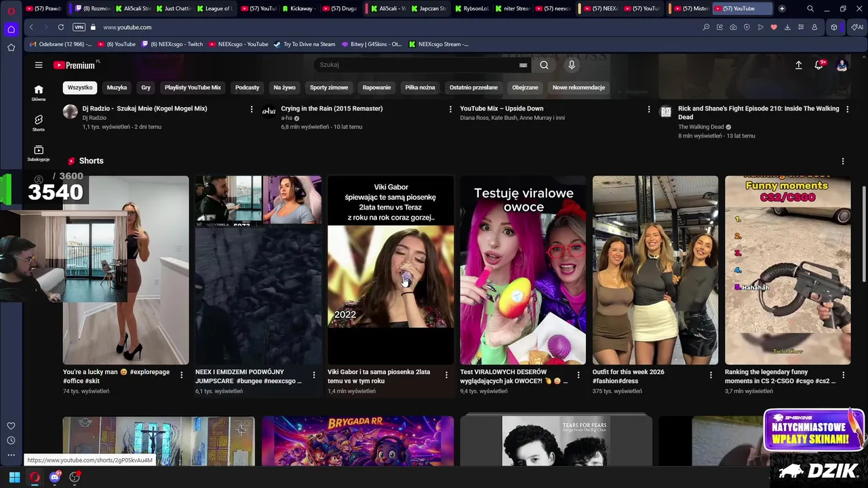Open options for Dj Radzio video

252,109
